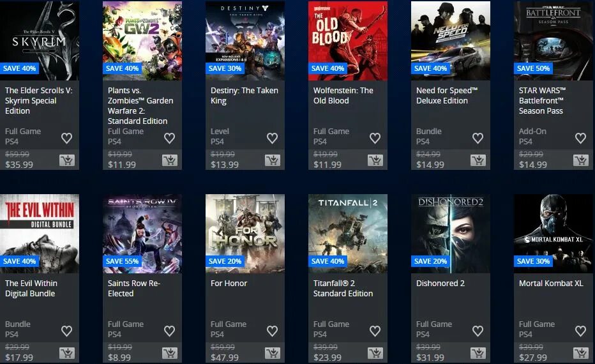This screenshot has height=364, width=595.
Task: Open the For Honor cover thumbnail
Action: pos(245,234)
